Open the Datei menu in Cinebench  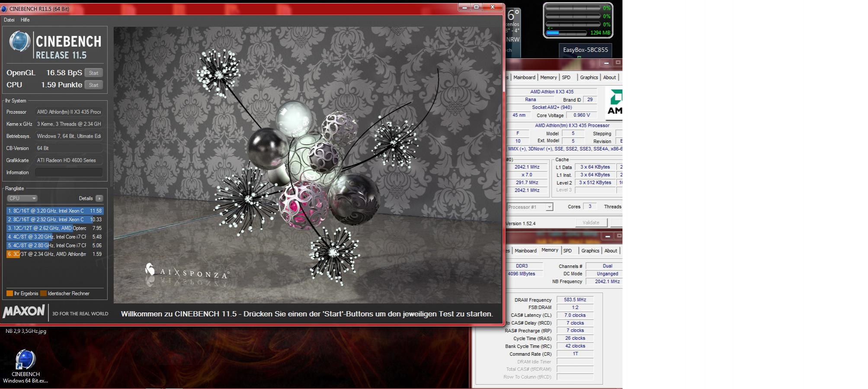9,20
